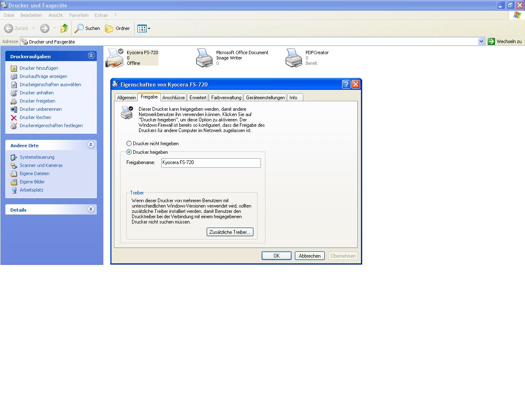Switch to the Anschlüsse tab

(173, 98)
